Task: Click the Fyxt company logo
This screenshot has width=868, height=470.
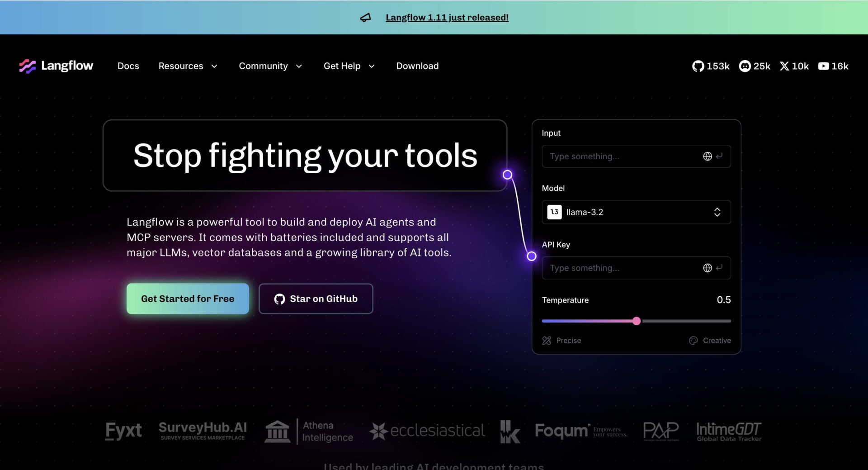Action: pyautogui.click(x=123, y=431)
